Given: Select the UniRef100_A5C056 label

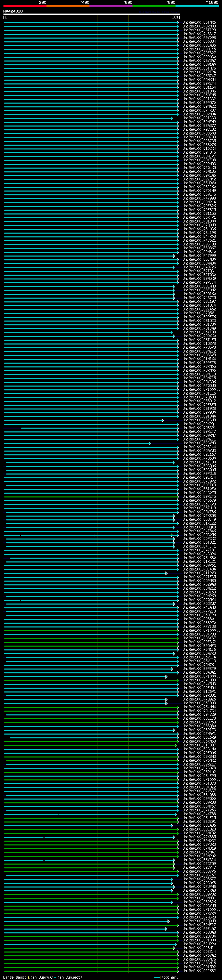Looking at the screenshot, I should 199,535.
